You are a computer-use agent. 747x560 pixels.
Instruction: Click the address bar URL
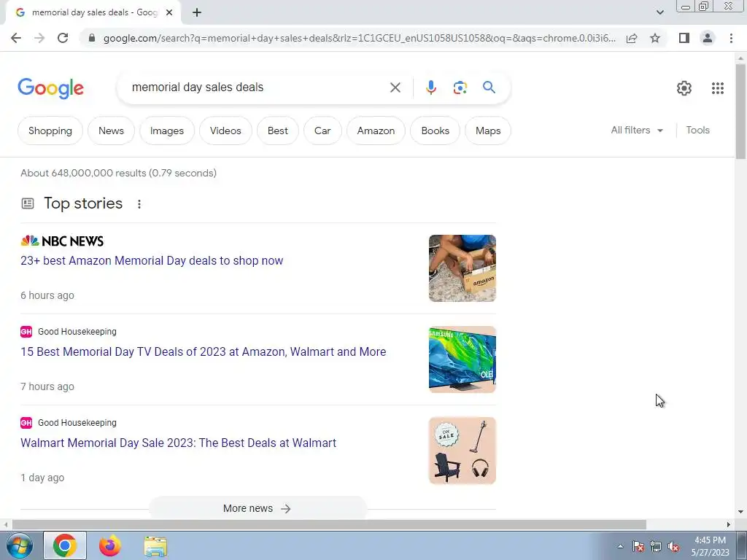[359, 38]
